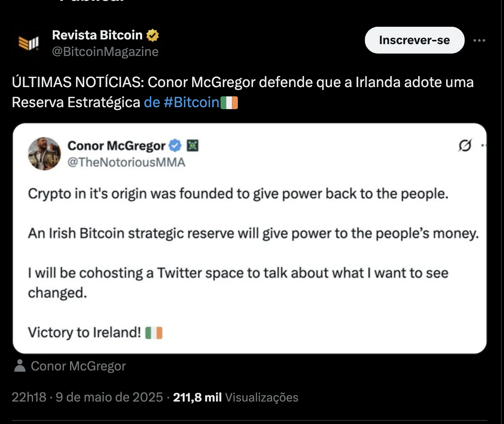
Task: Click the blue verification checkmark next to Conor McGregor
Action: 175,145
